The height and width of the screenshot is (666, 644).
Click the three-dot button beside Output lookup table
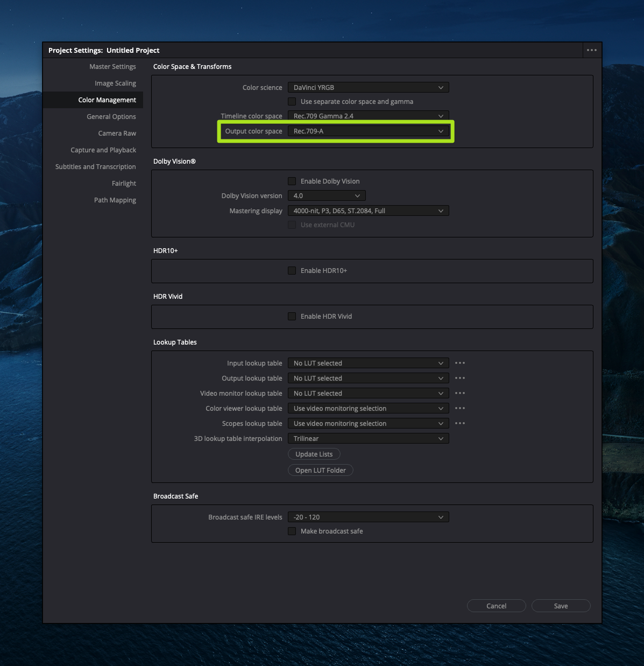[x=460, y=378]
